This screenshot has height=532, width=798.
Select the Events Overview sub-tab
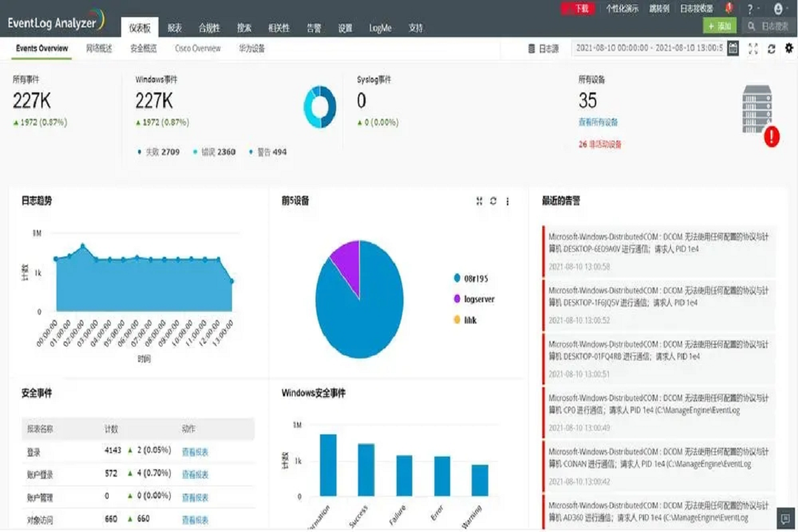tap(41, 48)
